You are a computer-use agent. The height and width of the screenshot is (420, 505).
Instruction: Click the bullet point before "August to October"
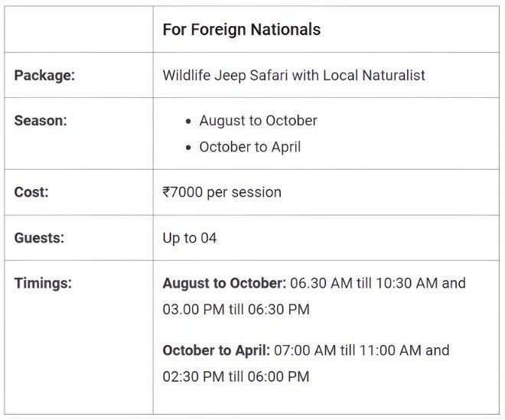[188, 122]
